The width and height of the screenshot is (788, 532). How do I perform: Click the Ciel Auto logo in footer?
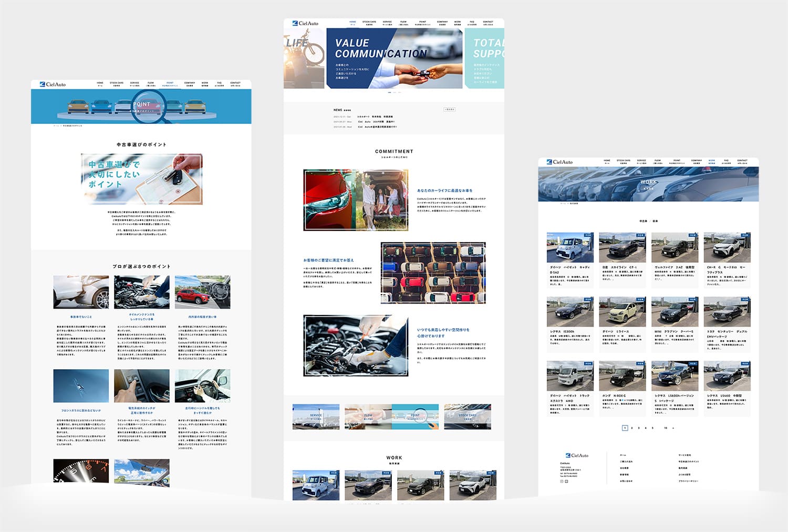coord(577,455)
